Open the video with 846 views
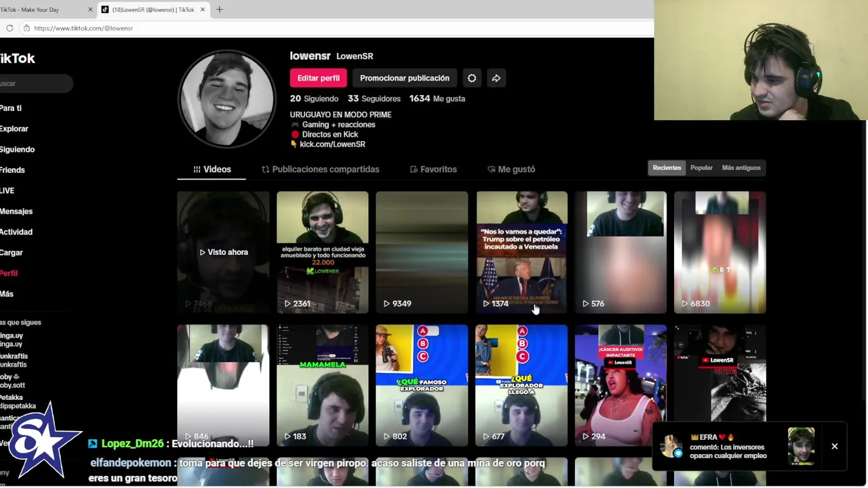The height and width of the screenshot is (488, 868). [x=223, y=385]
